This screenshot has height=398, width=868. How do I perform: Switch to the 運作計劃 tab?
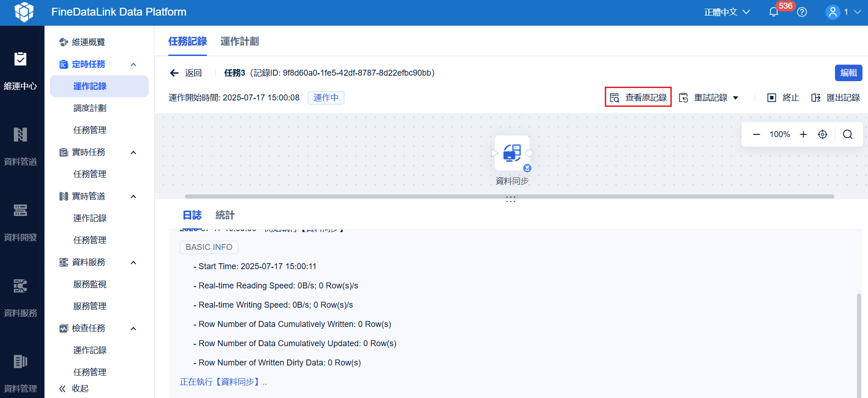(239, 41)
